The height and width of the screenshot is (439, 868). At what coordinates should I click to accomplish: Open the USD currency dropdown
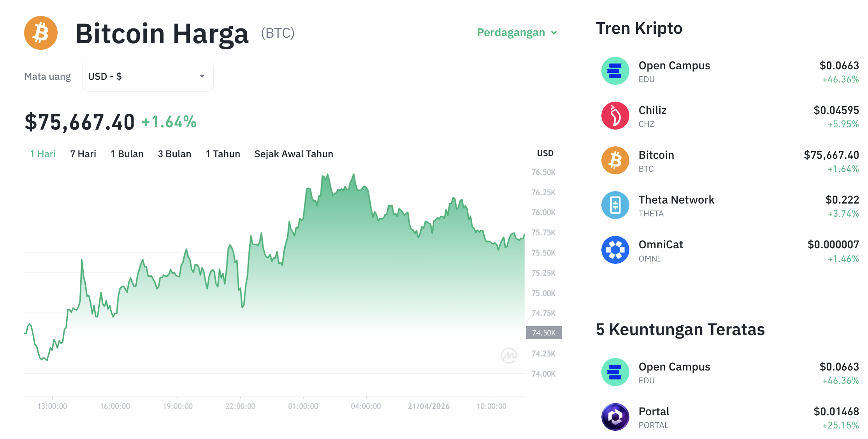tap(148, 76)
